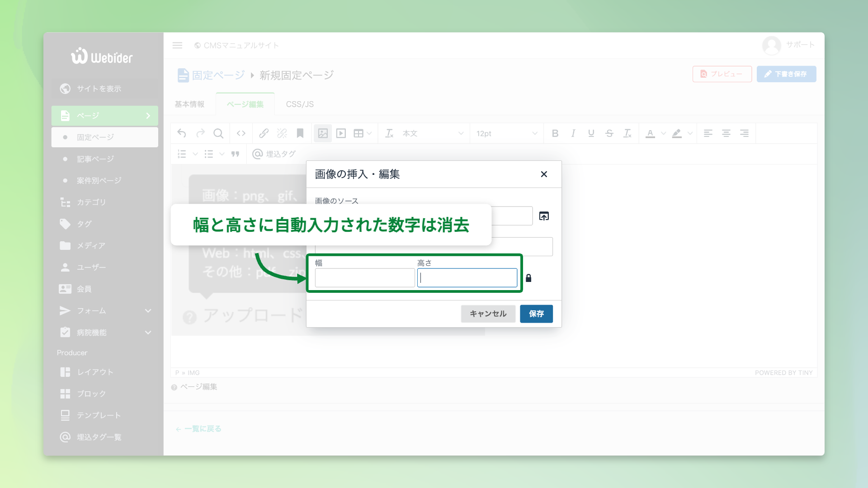Select the image insert tool in the toolbar
Viewport: 868px width, 488px height.
(x=323, y=133)
